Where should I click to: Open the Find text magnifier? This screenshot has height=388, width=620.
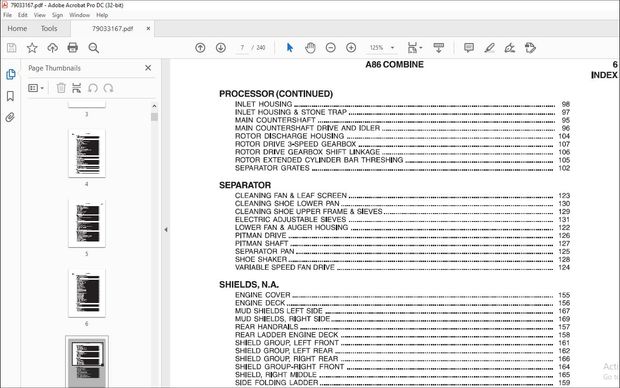pos(94,48)
